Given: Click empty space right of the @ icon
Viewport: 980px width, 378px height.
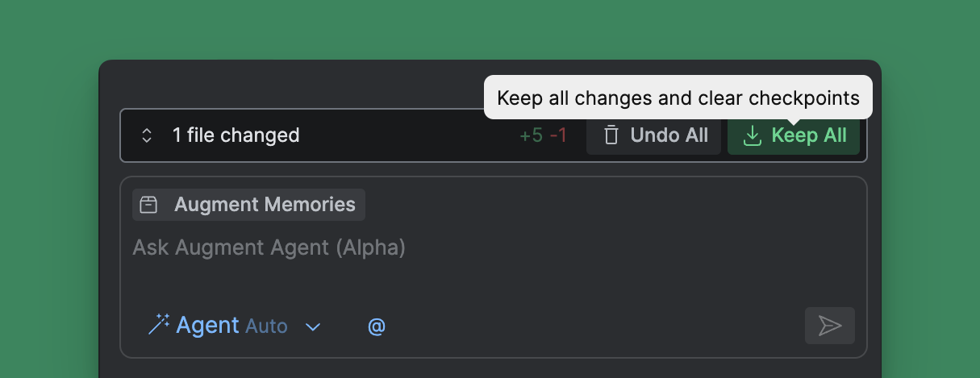Looking at the screenshot, I should 589,326.
